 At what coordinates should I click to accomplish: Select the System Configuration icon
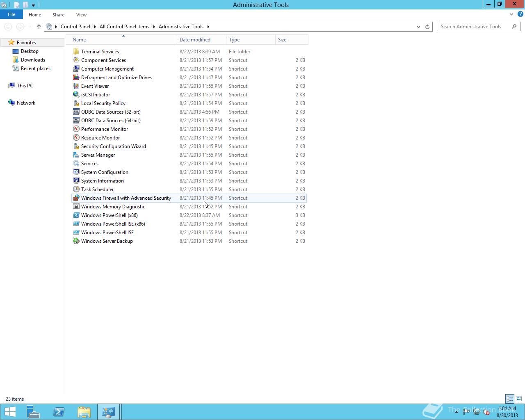76,172
